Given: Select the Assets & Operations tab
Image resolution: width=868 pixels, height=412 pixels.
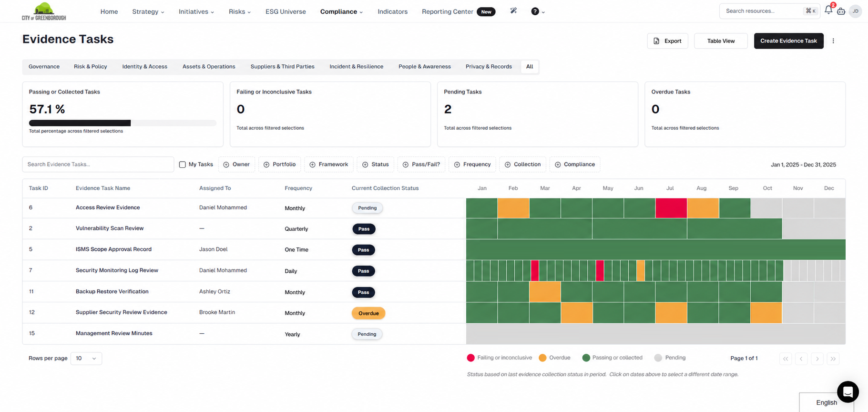Looking at the screenshot, I should [209, 67].
